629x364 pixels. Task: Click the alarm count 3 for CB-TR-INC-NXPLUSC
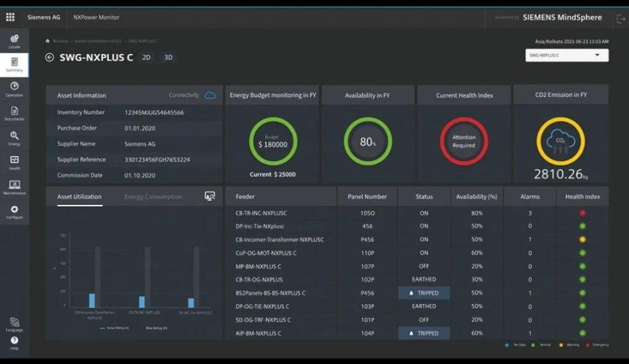[530, 213]
